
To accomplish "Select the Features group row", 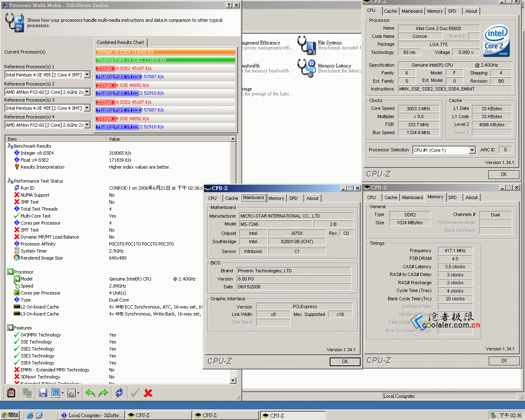I will pos(23,328).
